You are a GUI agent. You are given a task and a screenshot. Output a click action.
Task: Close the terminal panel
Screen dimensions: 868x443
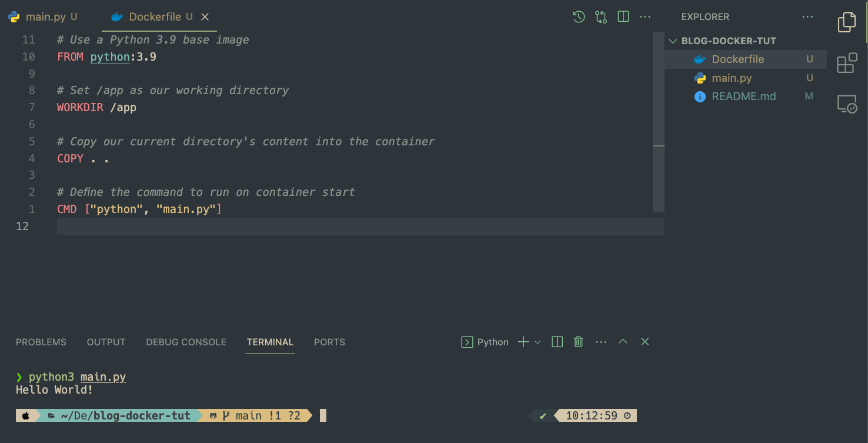(645, 342)
